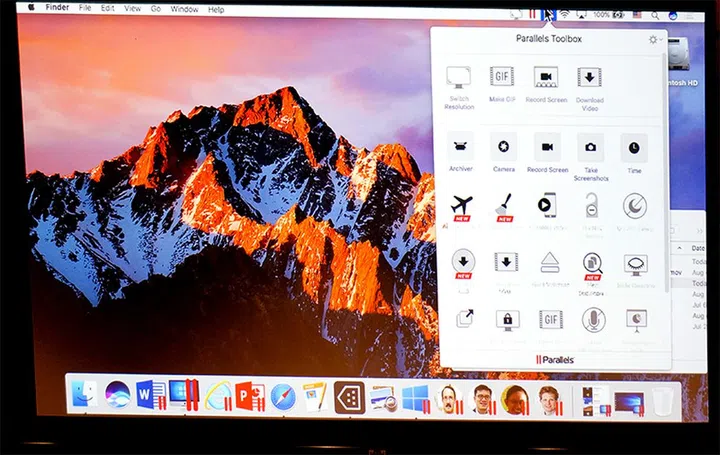Screen dimensions: 720x455
Task: Open the US flag input menu
Action: pos(637,15)
